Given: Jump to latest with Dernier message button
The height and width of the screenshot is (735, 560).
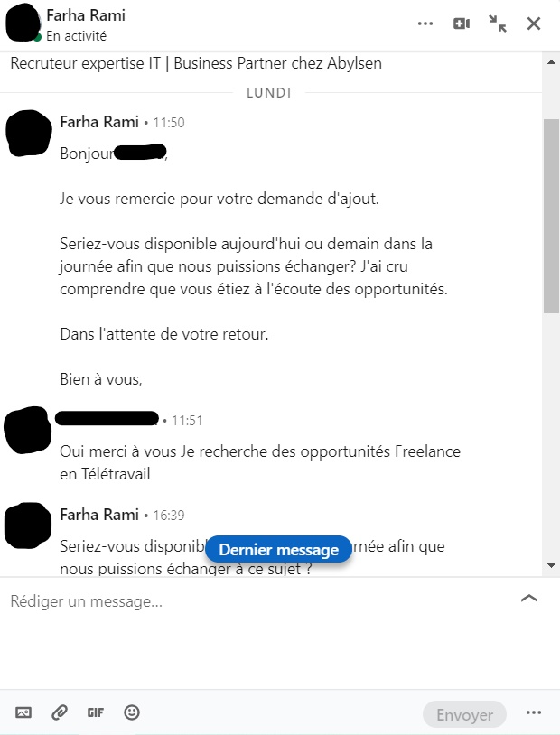Looking at the screenshot, I should tap(278, 549).
